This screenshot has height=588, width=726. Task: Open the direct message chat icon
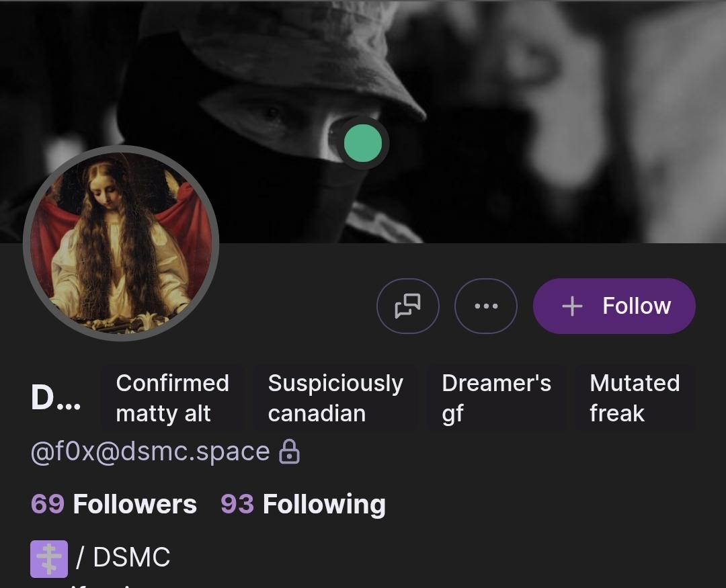[408, 306]
